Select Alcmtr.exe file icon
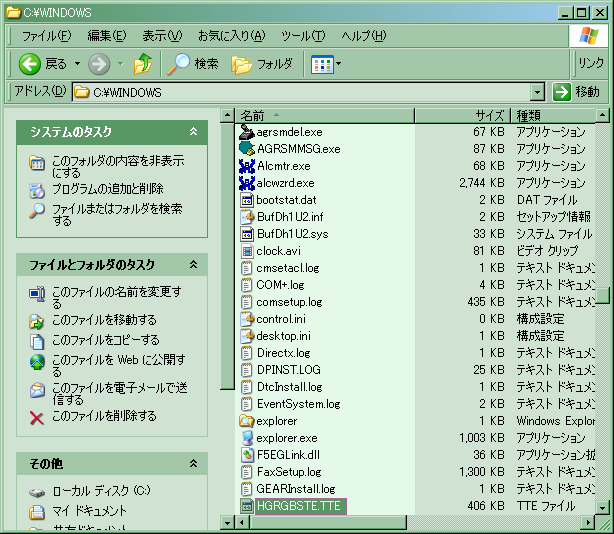614x534 pixels. (x=247, y=166)
